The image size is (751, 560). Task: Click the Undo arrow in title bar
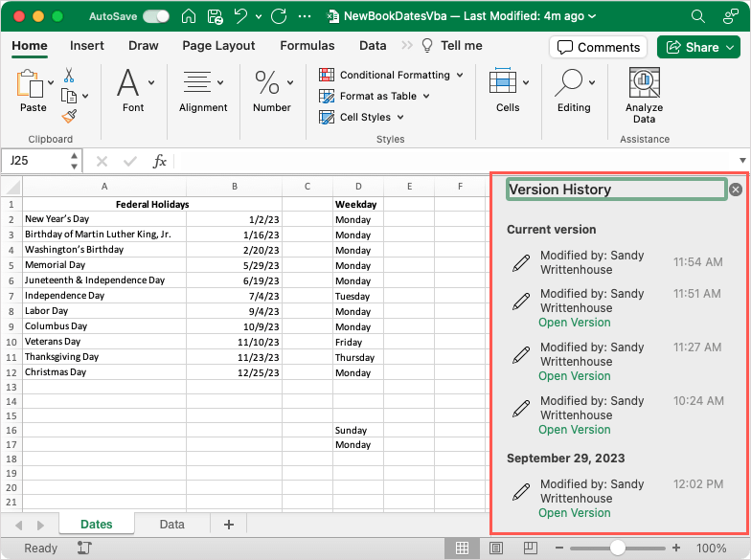point(242,16)
